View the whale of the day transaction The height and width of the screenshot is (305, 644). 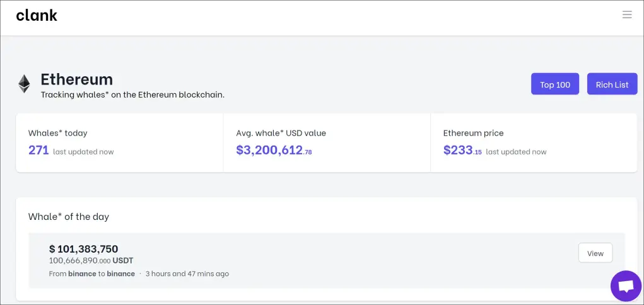(595, 253)
